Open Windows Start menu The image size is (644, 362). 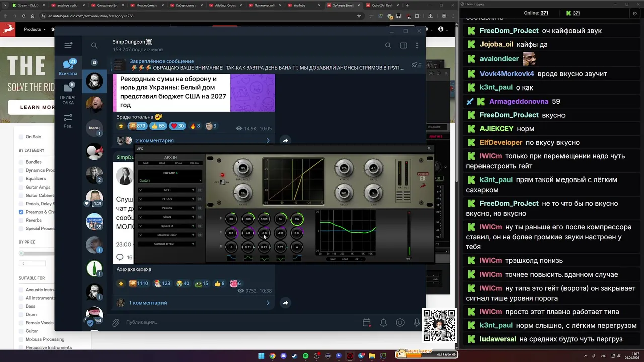tap(261, 356)
